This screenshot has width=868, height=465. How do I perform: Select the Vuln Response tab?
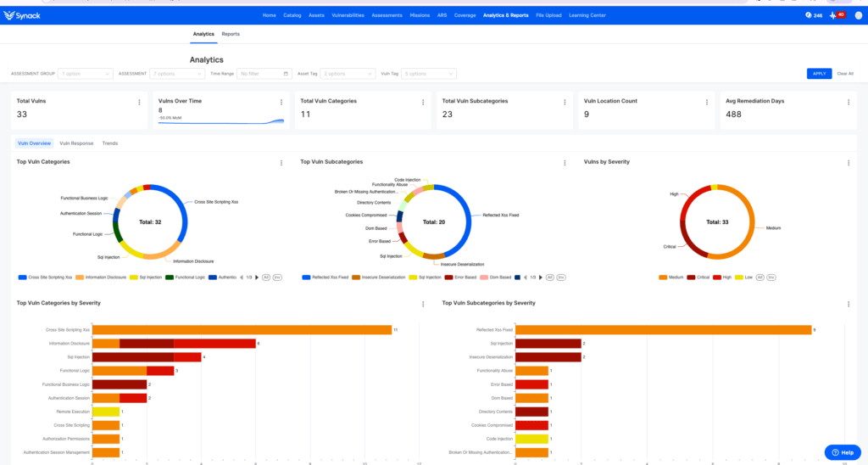[76, 143]
